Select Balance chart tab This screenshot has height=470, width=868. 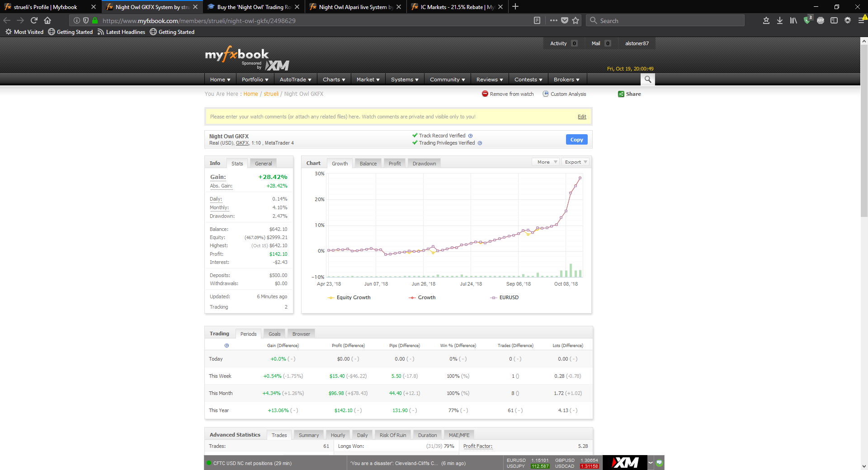click(368, 164)
